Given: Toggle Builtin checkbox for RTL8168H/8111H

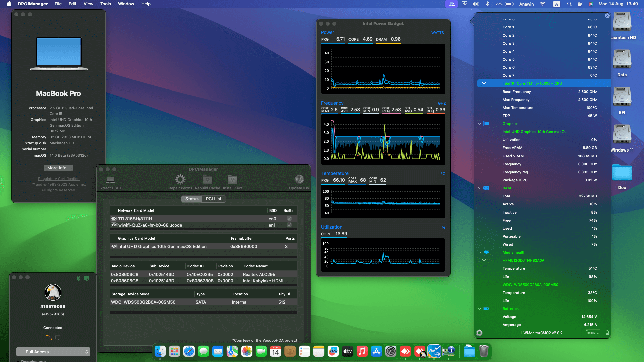Looking at the screenshot, I should 289,219.
